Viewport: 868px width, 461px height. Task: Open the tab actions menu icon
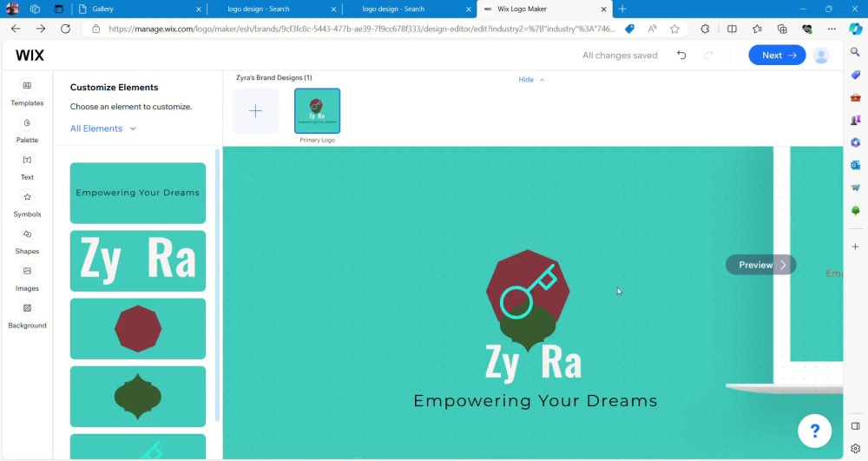[x=59, y=9]
